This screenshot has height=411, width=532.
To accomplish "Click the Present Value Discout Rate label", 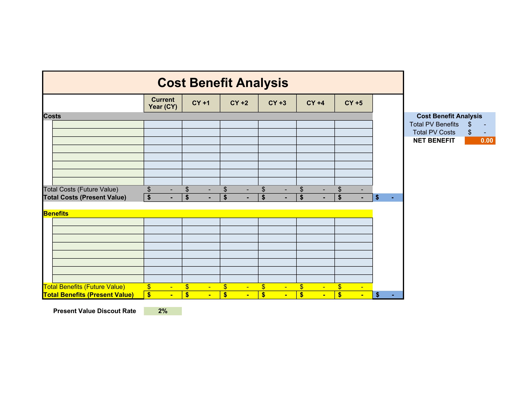I will pos(95,311).
